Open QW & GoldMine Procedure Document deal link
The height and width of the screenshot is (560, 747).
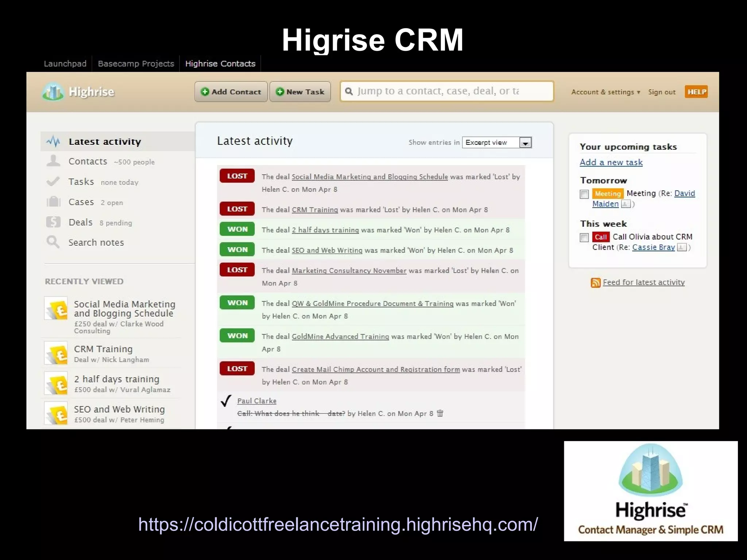click(x=372, y=304)
